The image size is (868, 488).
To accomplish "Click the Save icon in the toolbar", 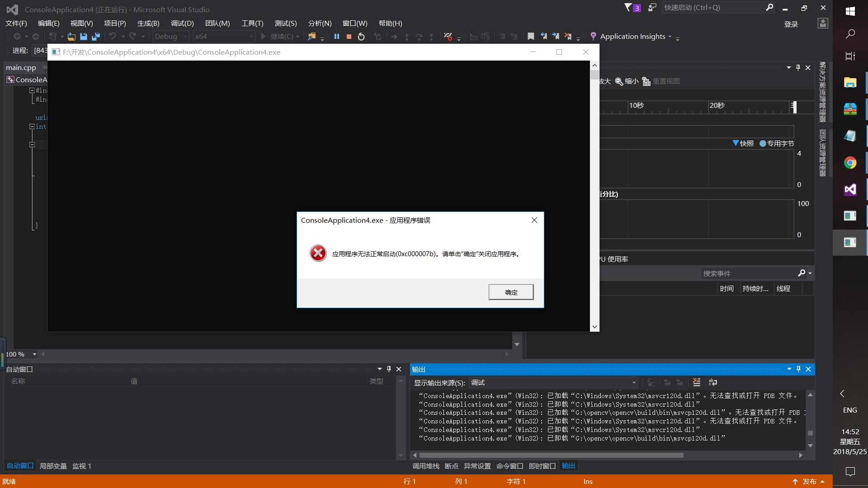I will (x=84, y=37).
